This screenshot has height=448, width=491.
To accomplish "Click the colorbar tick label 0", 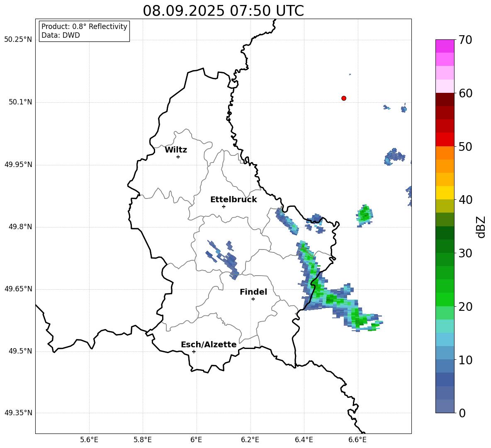I will (x=462, y=413).
